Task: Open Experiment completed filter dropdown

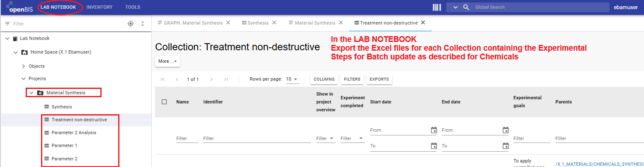Action: point(352,138)
